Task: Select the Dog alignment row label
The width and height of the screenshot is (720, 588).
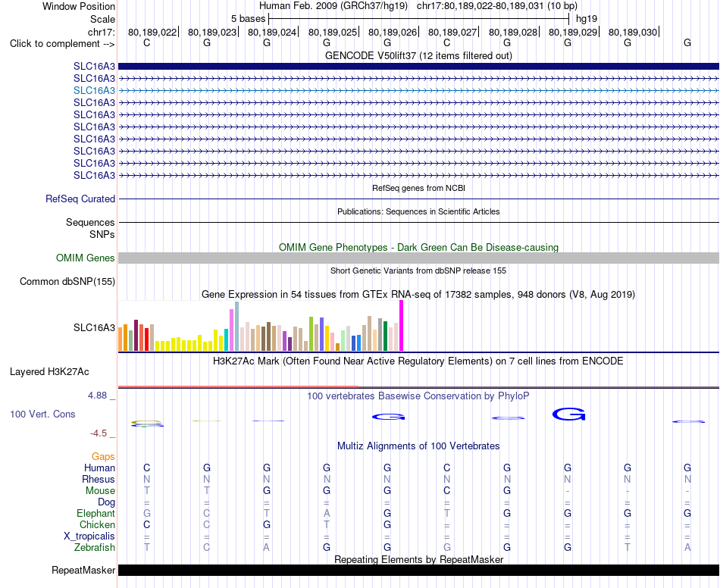Action: (x=106, y=502)
